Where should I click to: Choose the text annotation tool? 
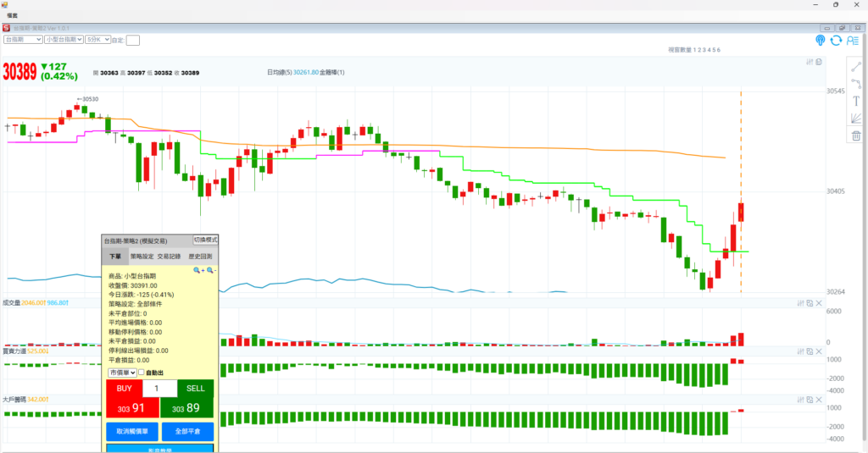[856, 101]
